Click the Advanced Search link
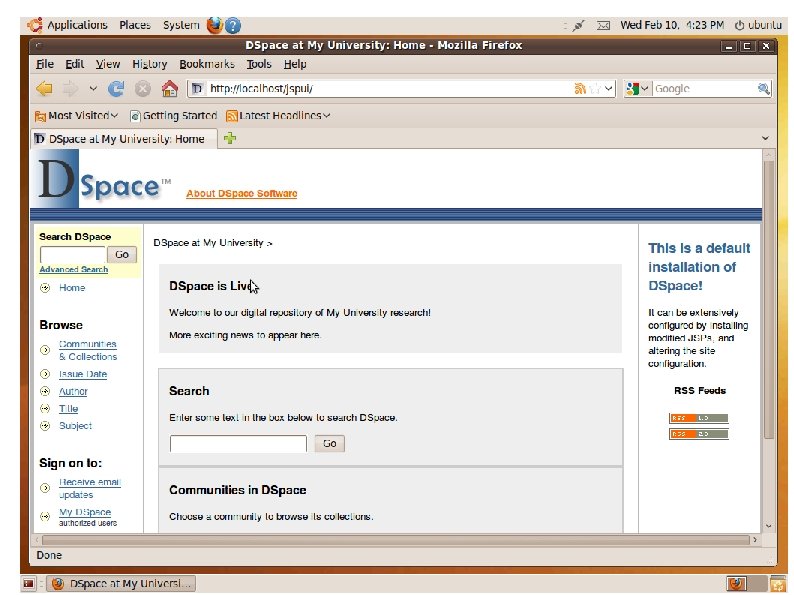The image size is (794, 595). pos(73,269)
